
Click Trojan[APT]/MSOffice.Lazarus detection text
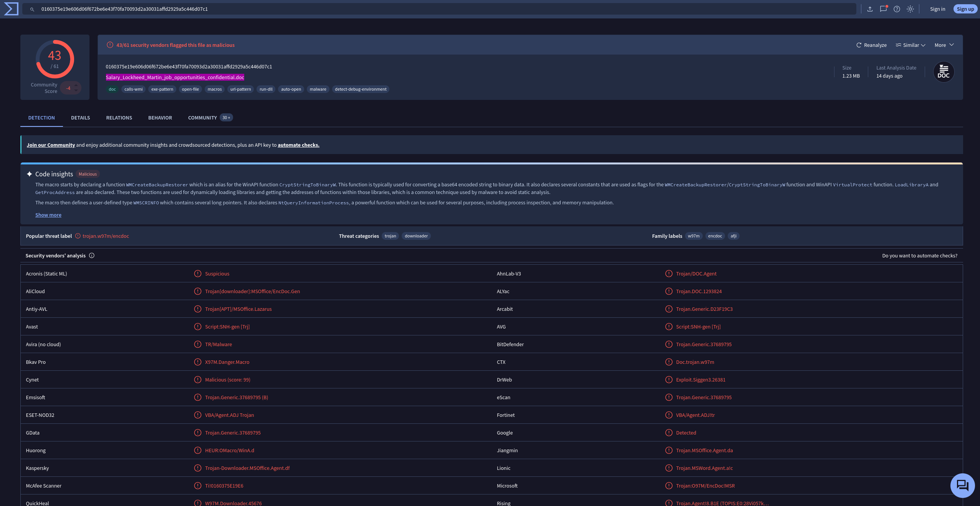(x=238, y=309)
